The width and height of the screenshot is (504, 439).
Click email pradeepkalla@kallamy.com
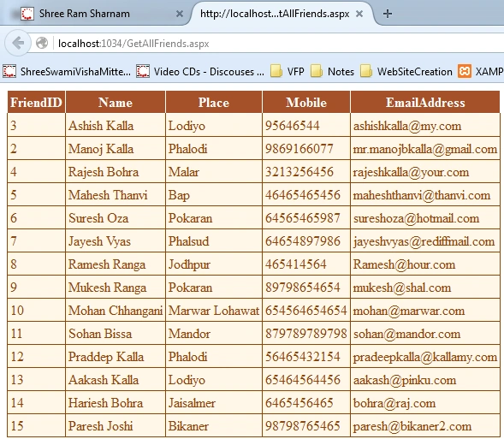(x=425, y=357)
